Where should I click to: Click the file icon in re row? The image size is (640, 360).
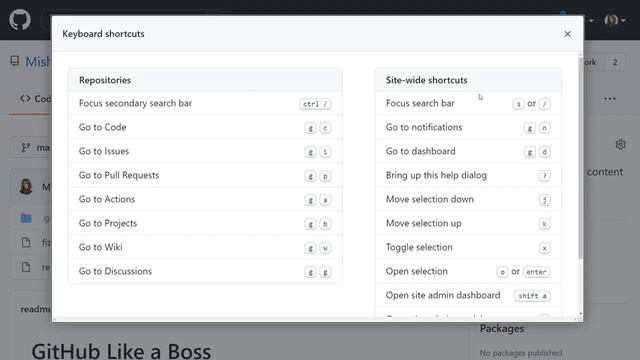tap(26, 267)
